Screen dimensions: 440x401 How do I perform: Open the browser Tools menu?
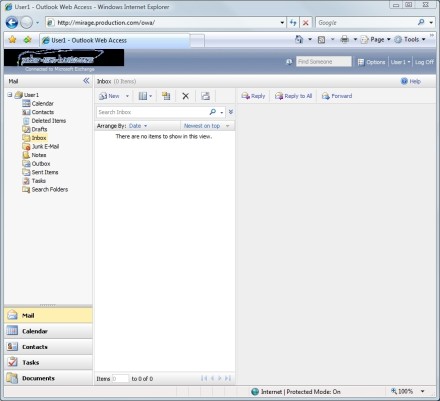tap(410, 39)
